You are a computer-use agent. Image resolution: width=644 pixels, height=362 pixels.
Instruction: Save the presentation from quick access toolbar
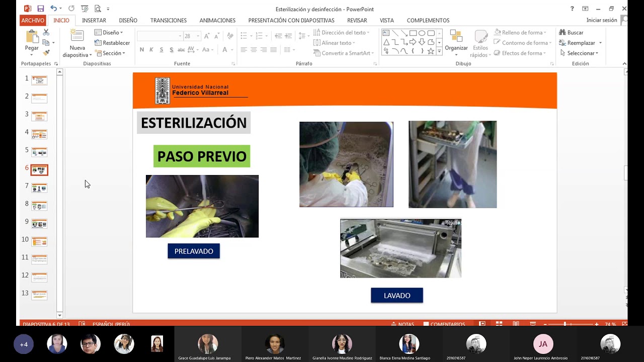click(40, 9)
